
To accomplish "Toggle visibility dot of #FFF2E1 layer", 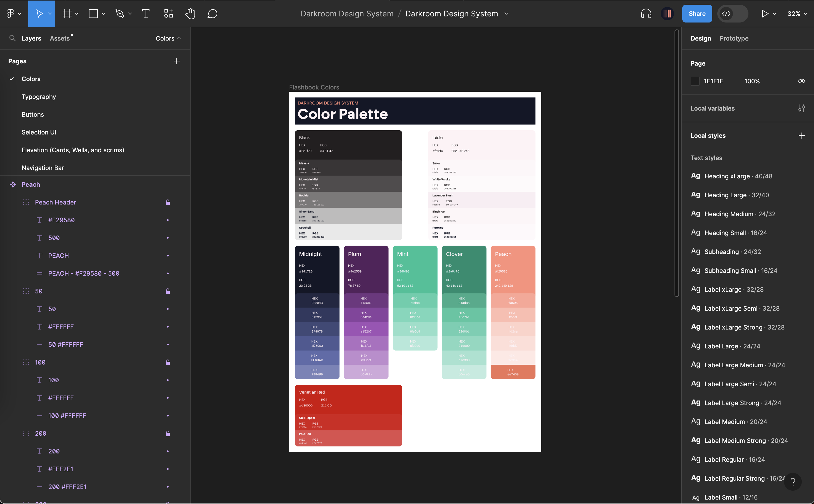I will (x=168, y=469).
